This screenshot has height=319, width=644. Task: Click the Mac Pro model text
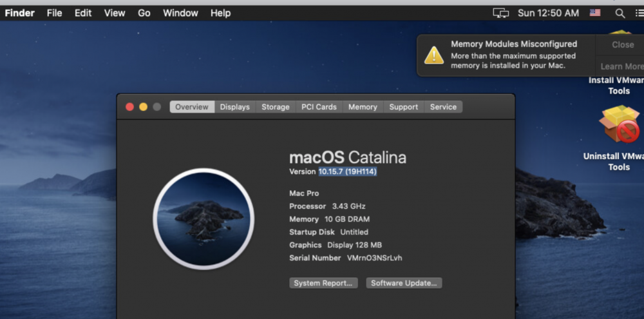(304, 193)
